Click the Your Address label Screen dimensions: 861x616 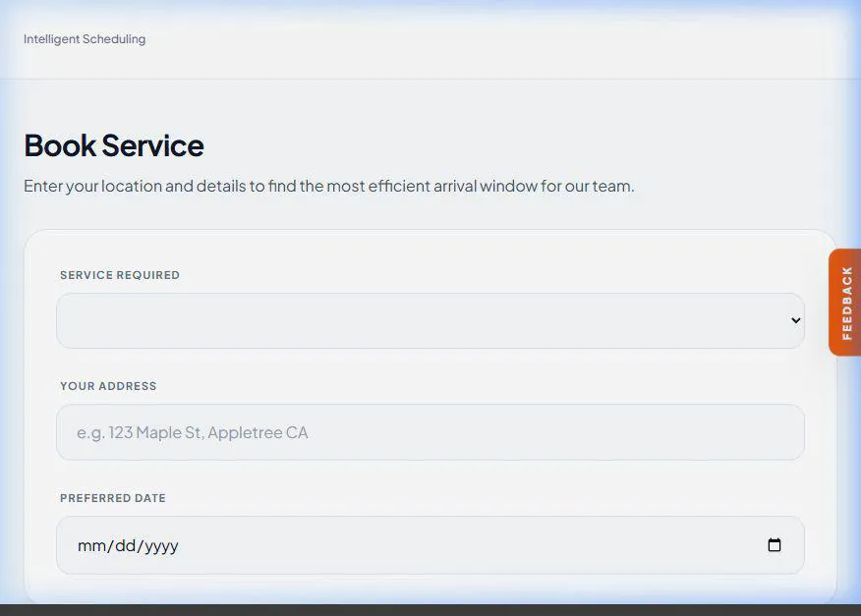108,386
